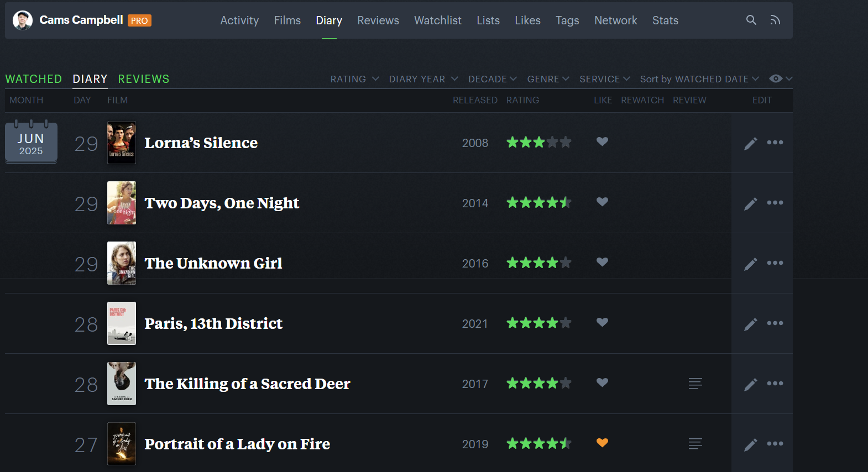868x472 pixels.
Task: Expand Sort by WATCHED DATE dropdown
Action: pos(699,79)
